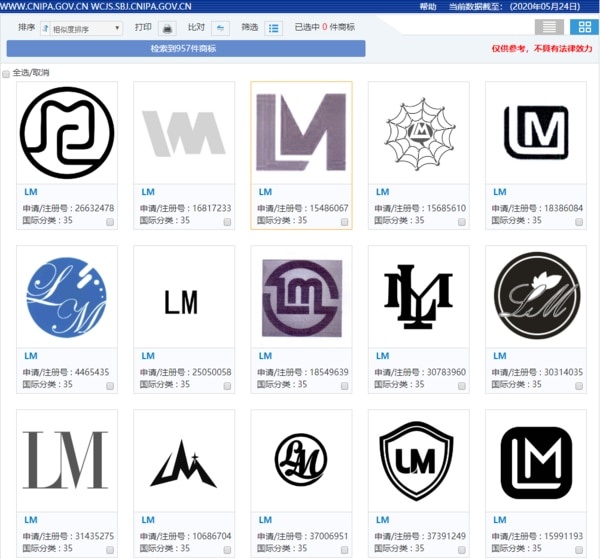The width and height of the screenshot is (600, 559).
Task: Open circular maze logo of trademark 26632478
Action: (x=67, y=133)
